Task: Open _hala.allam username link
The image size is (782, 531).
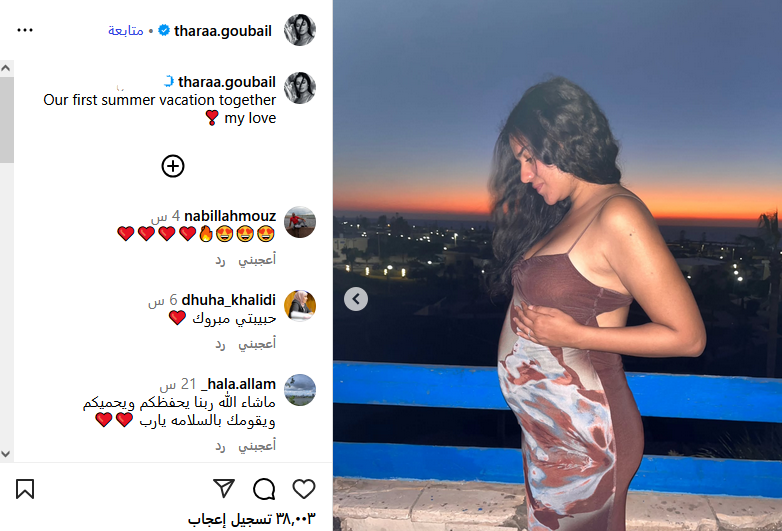Action: point(238,384)
